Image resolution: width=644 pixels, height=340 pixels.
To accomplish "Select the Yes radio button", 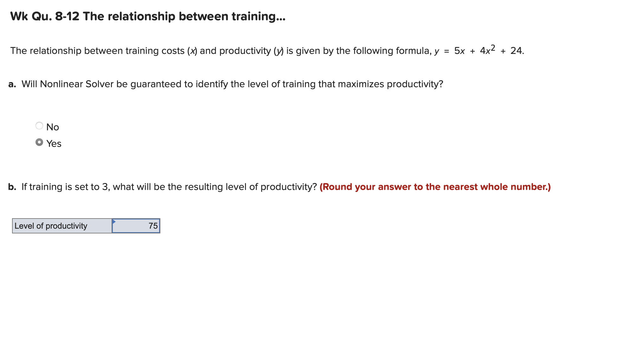I will click(x=39, y=142).
